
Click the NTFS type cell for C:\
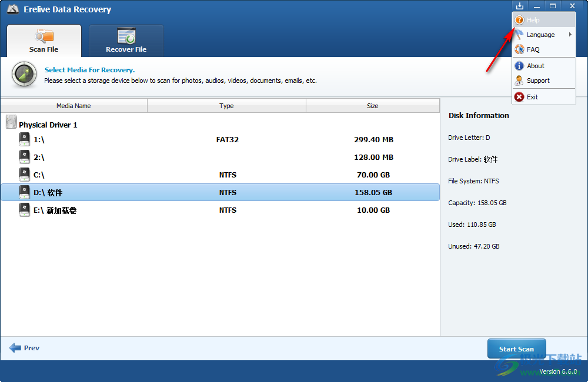pos(228,175)
